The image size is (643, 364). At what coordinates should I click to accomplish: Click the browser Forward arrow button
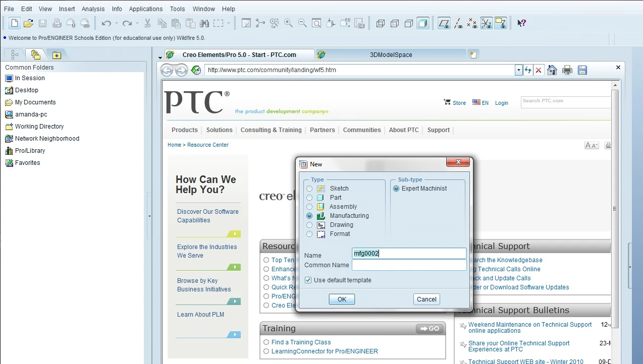click(181, 70)
